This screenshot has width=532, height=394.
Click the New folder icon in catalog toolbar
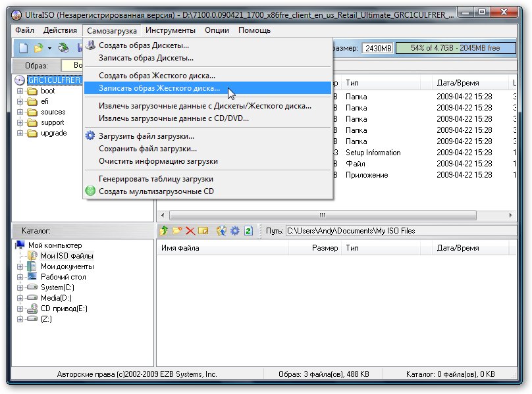(x=177, y=231)
